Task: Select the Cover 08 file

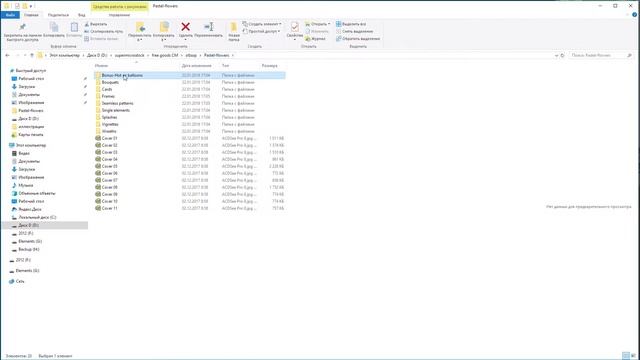Action: point(109,187)
